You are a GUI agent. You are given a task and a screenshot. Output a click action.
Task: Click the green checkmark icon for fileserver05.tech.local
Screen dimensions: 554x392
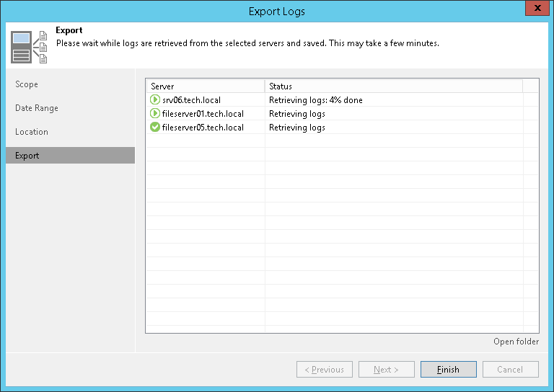(x=155, y=128)
